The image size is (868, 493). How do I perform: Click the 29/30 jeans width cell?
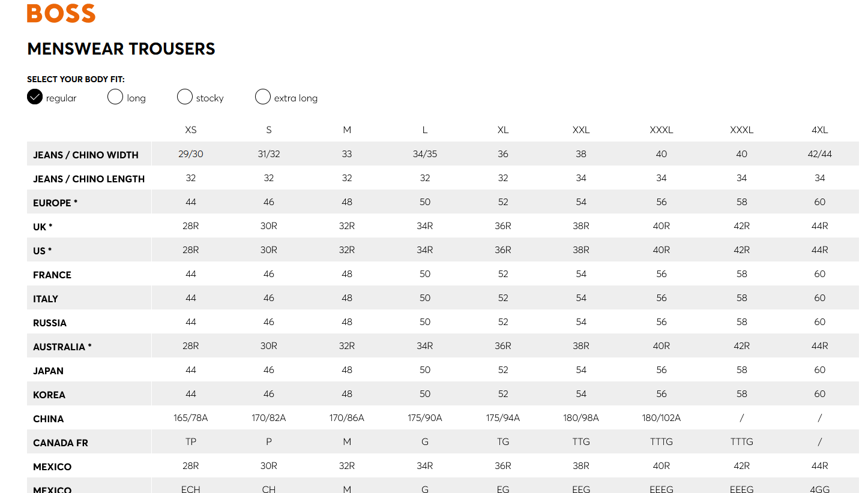point(191,154)
